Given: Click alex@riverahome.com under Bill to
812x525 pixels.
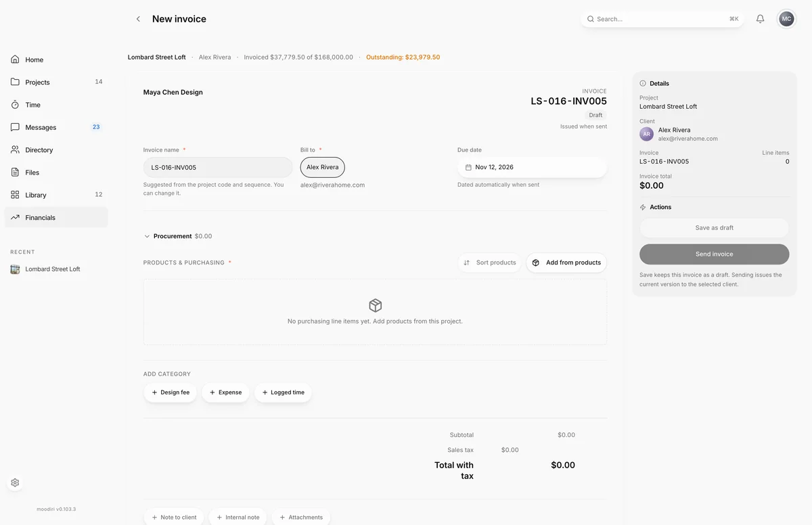Looking at the screenshot, I should (x=333, y=185).
